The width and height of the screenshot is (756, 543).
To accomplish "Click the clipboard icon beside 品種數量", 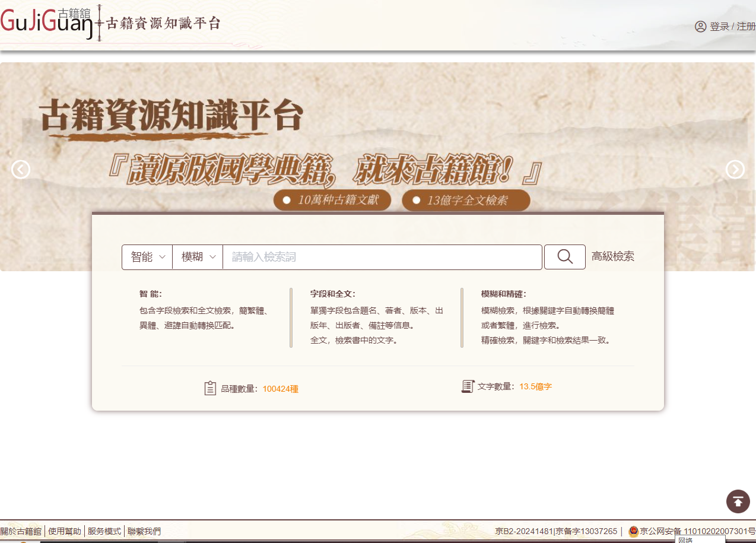I will [210, 388].
